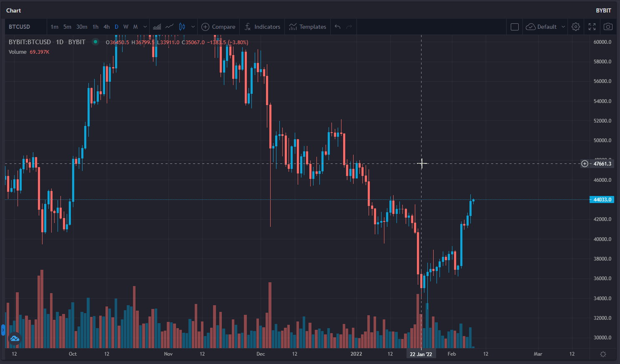620x364 pixels.
Task: Toggle the green market status dot
Action: [95, 42]
